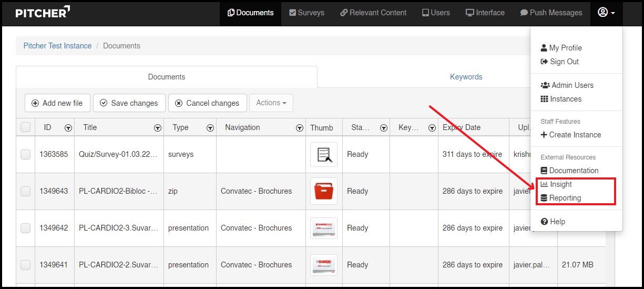Go to Push Messages section

551,13
